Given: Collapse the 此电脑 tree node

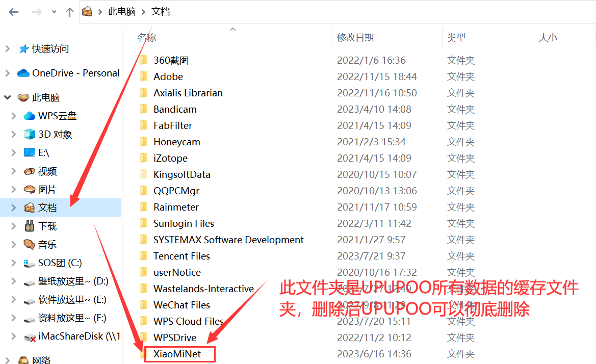Looking at the screenshot, I should (x=8, y=97).
